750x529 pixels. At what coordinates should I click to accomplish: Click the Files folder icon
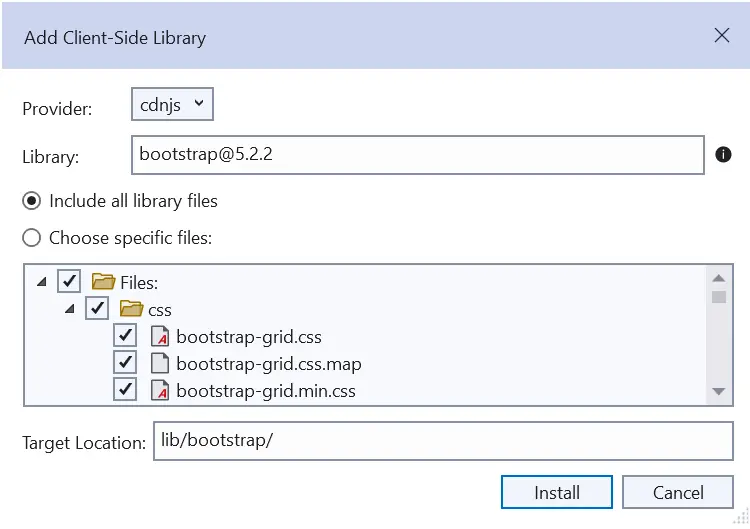point(103,281)
